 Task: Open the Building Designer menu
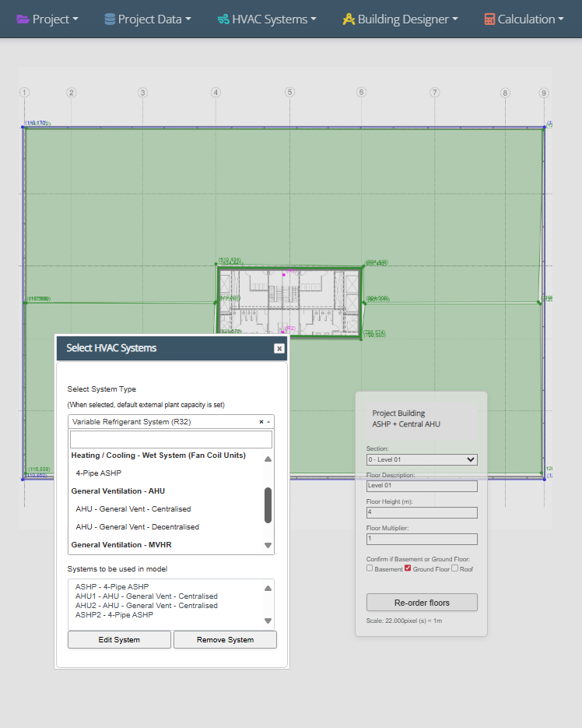click(x=400, y=19)
